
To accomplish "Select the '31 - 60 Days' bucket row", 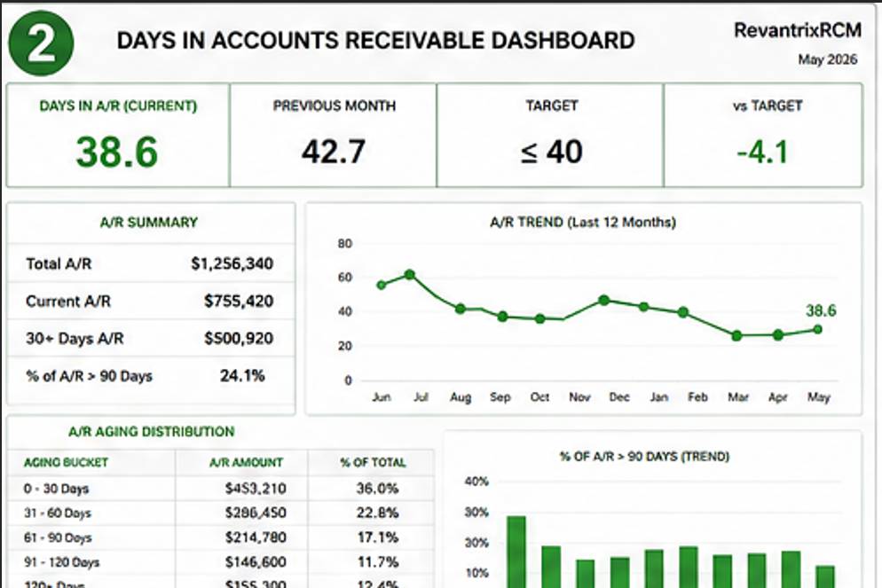I will [x=220, y=513].
